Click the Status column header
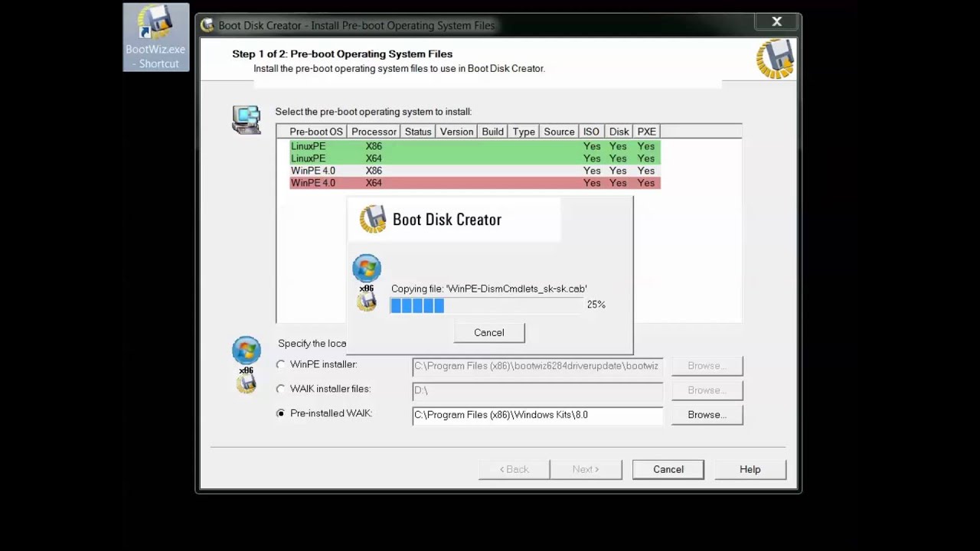Screen dimensions: 980x551 (418, 132)
